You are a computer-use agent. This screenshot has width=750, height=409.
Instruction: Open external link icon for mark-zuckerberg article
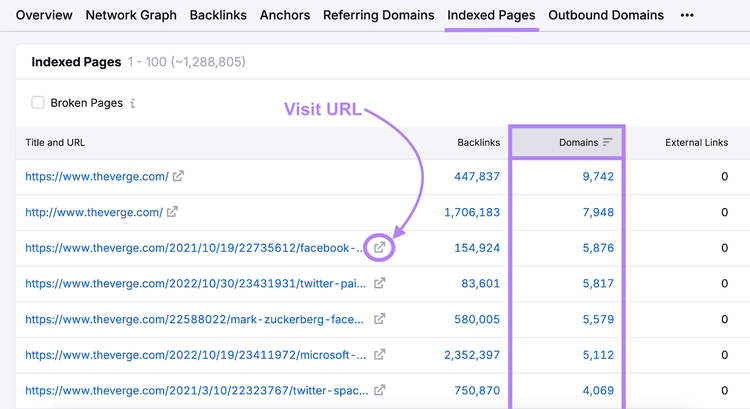pyautogui.click(x=379, y=319)
